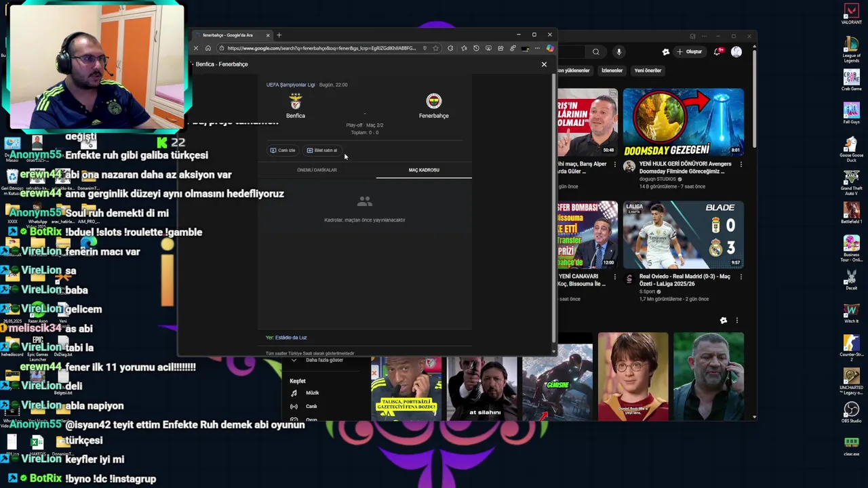Select the İzlenenler filter chip
Viewport: 868px width, 488px height.
[612, 70]
